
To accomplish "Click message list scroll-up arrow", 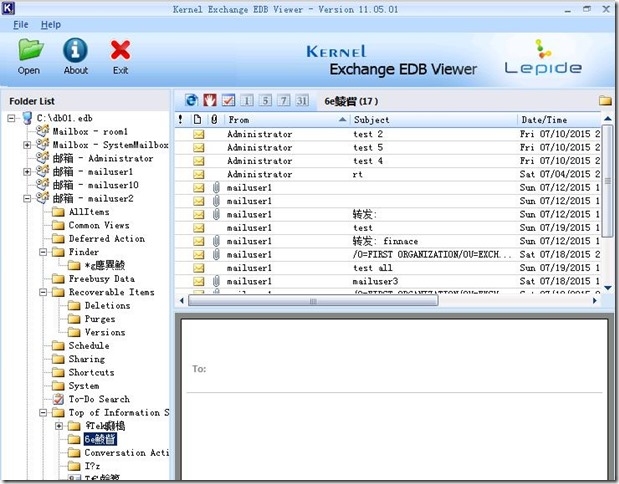I will click(608, 119).
